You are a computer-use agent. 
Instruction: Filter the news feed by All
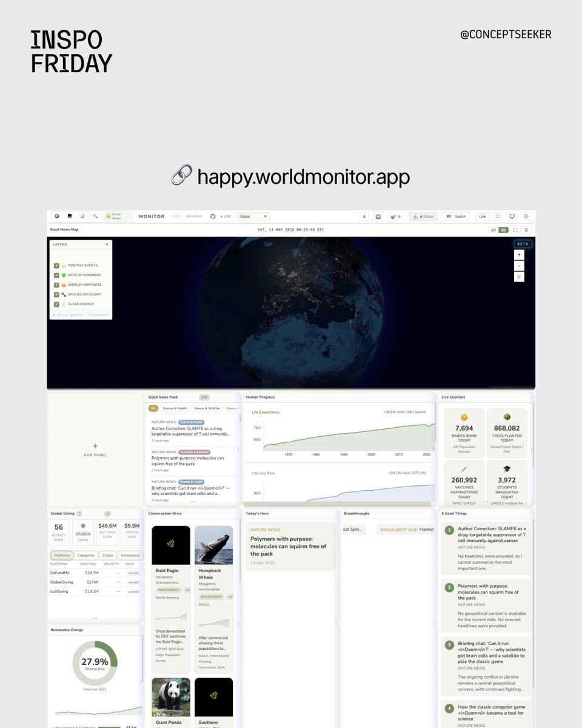pyautogui.click(x=153, y=408)
